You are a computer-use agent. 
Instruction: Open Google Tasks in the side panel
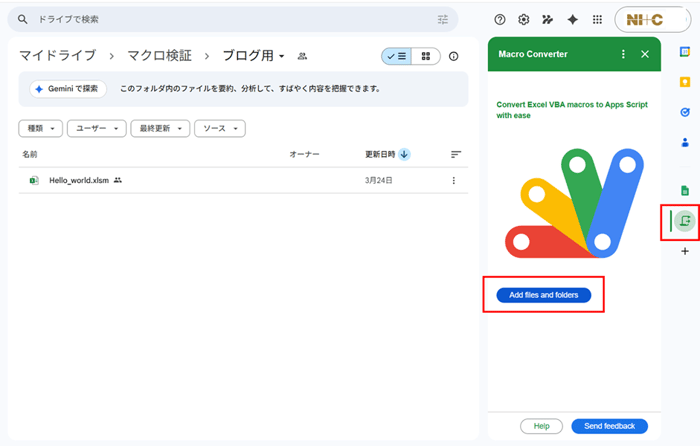click(x=685, y=112)
